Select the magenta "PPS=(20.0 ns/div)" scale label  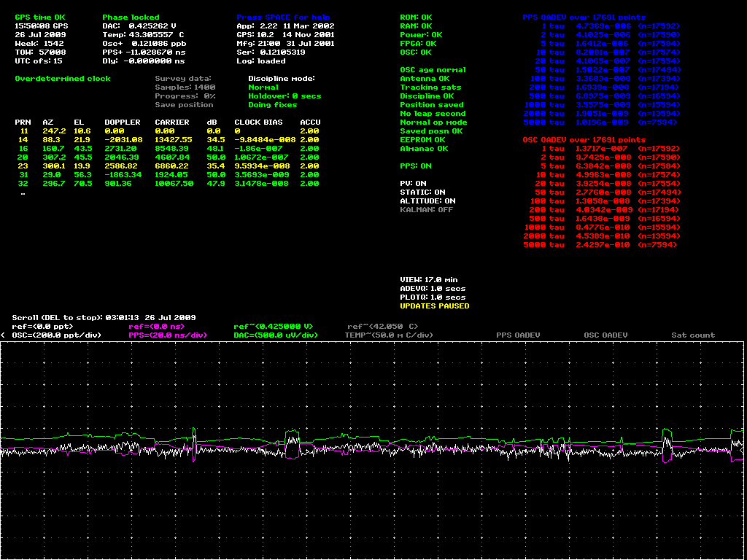point(169,335)
